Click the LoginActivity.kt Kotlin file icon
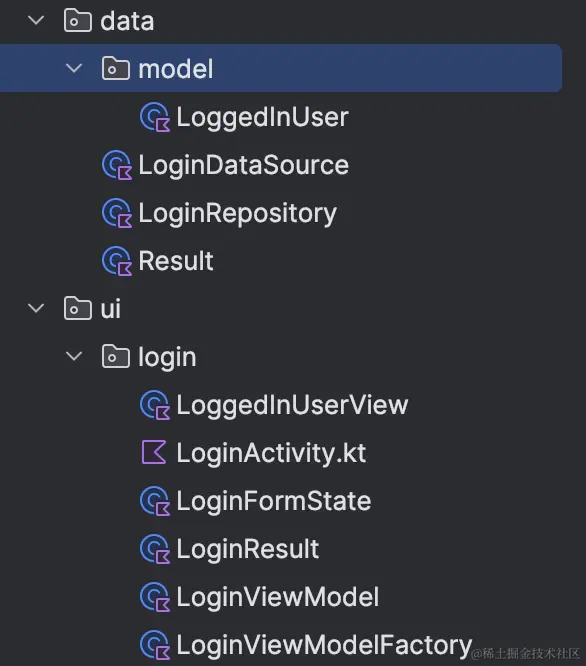Screen dimensions: 586x666 coord(154,452)
